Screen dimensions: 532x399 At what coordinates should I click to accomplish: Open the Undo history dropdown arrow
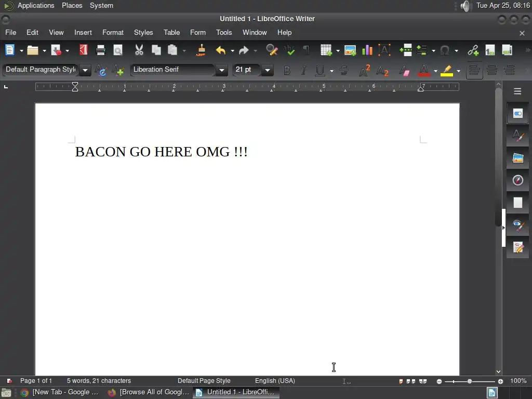232,50
